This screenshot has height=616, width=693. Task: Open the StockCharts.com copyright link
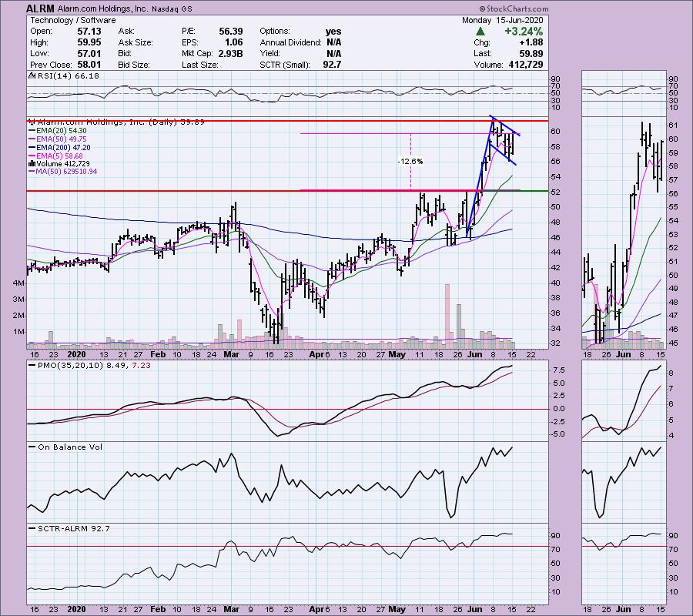[x=514, y=8]
